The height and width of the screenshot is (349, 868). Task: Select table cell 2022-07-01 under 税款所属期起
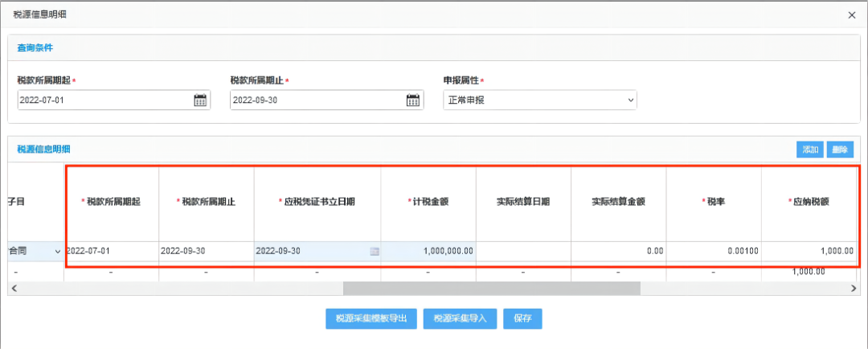[111, 251]
